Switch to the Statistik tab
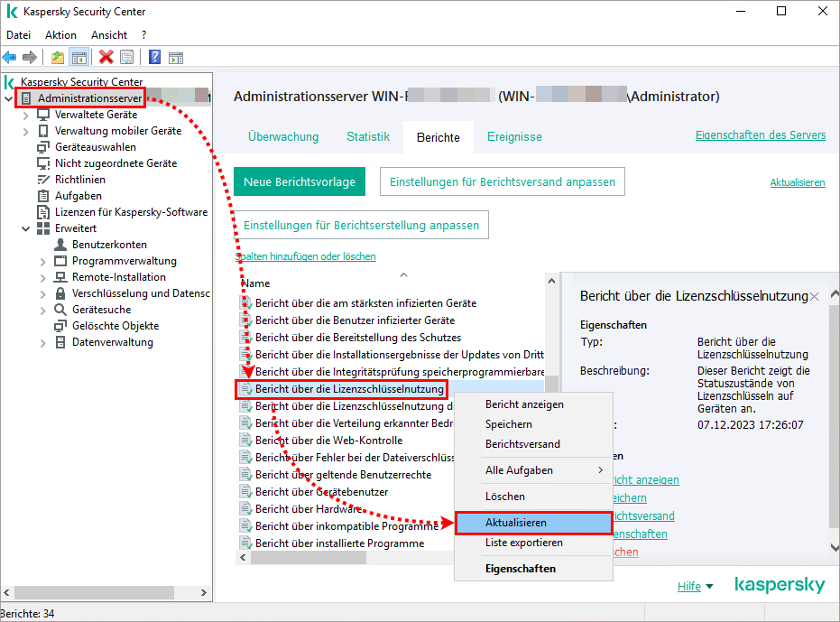The height and width of the screenshot is (622, 840). [x=367, y=137]
